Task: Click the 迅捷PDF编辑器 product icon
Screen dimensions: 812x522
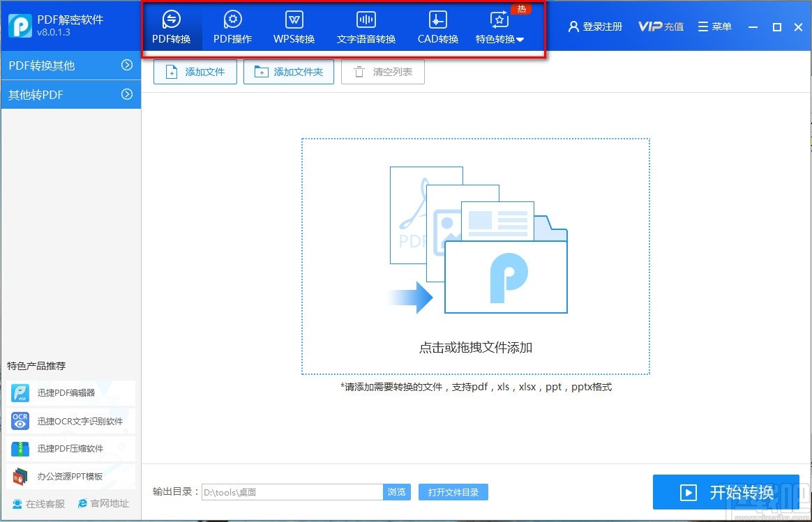Action: pos(20,394)
